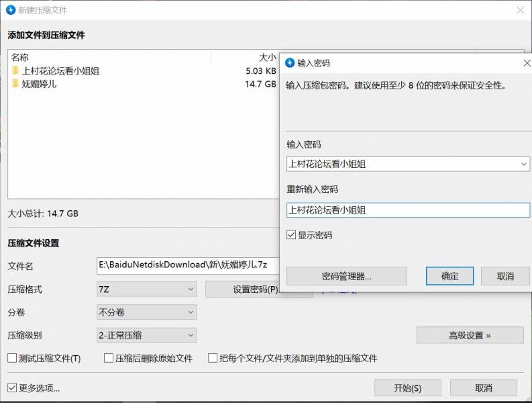Open the 压缩格式 7Z dropdown
This screenshot has height=403, width=532.
(147, 289)
